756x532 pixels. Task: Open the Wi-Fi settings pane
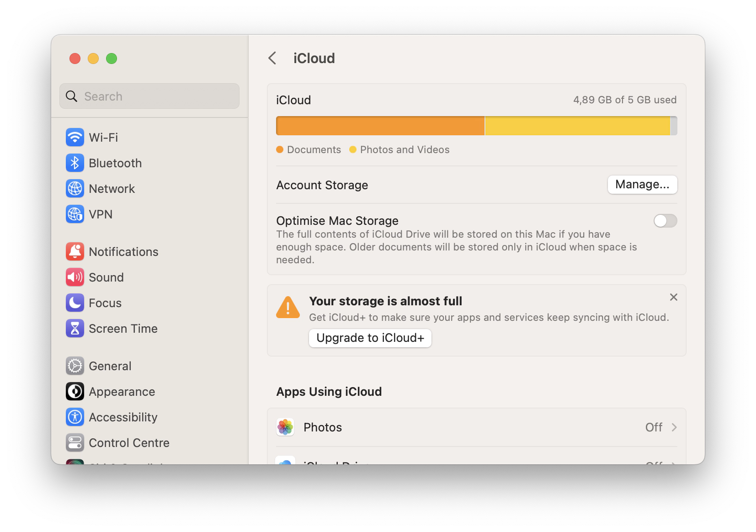pyautogui.click(x=149, y=137)
